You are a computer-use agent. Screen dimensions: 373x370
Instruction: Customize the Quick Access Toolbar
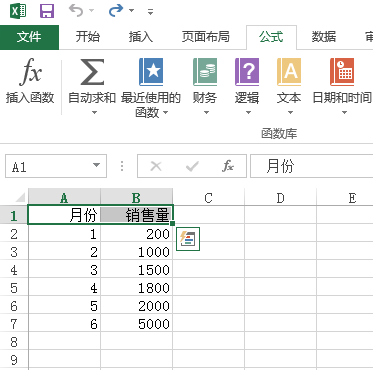[151, 12]
